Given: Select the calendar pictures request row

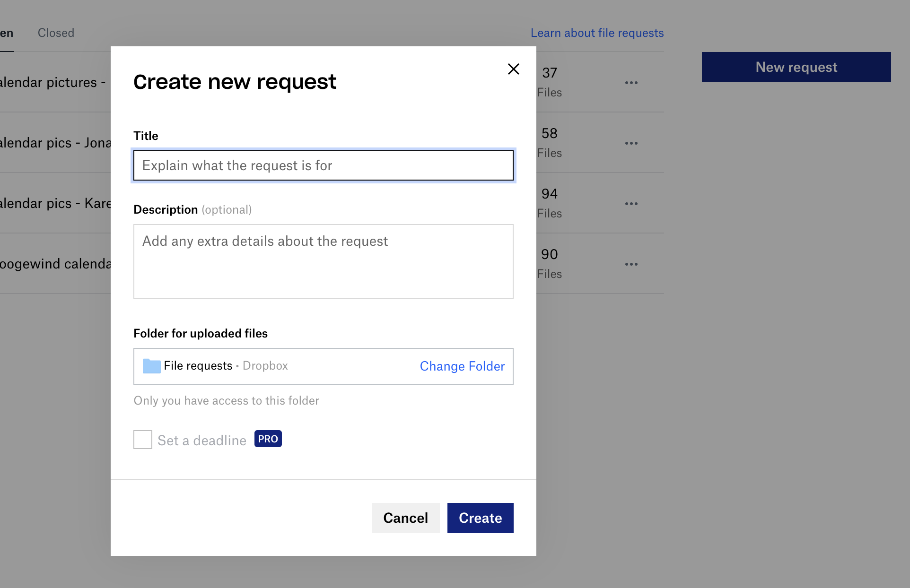Looking at the screenshot, I should 52,82.
